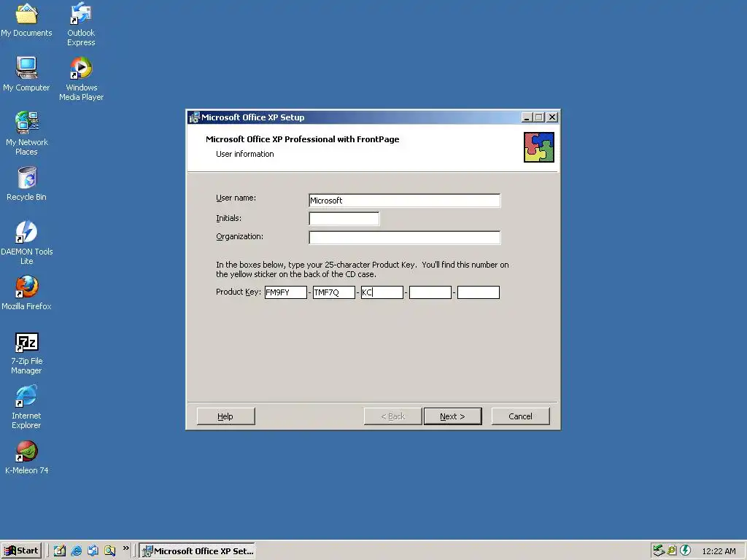This screenshot has width=747, height=560.
Task: Click the Product Key label
Action: [239, 292]
